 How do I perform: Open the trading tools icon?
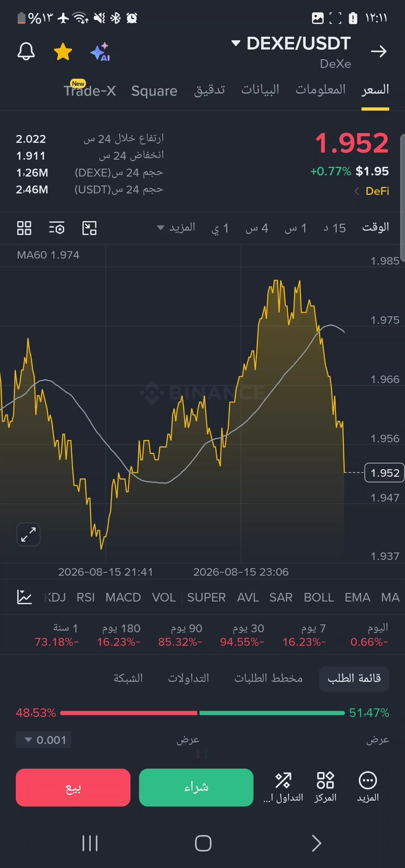point(283,787)
